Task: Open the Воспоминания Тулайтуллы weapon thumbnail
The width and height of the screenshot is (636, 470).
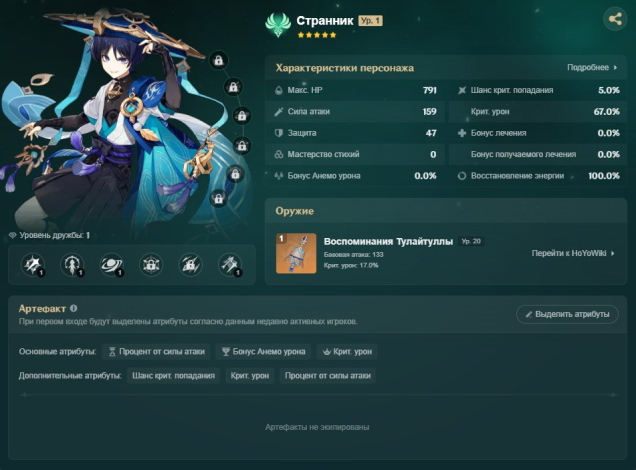Action: pos(296,253)
